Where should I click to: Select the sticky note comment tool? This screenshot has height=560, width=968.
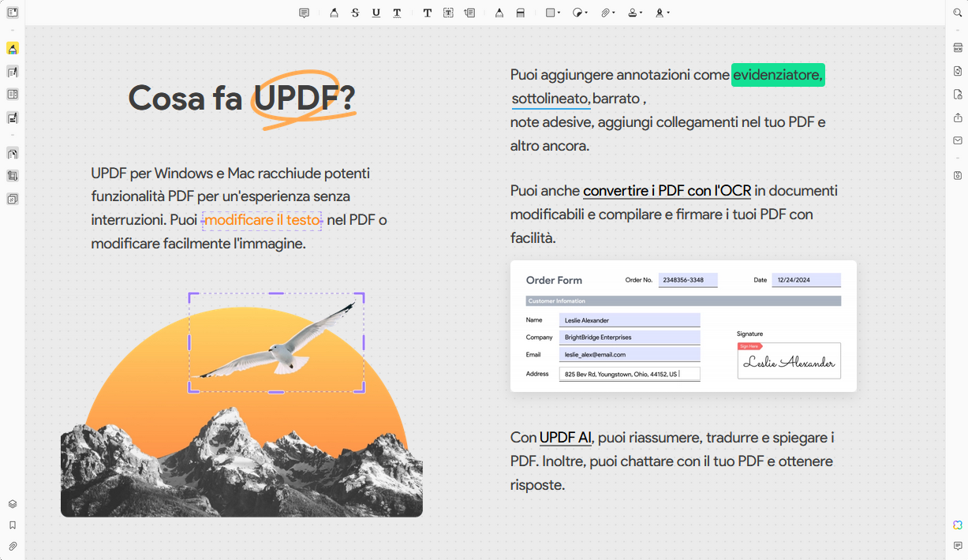click(304, 13)
